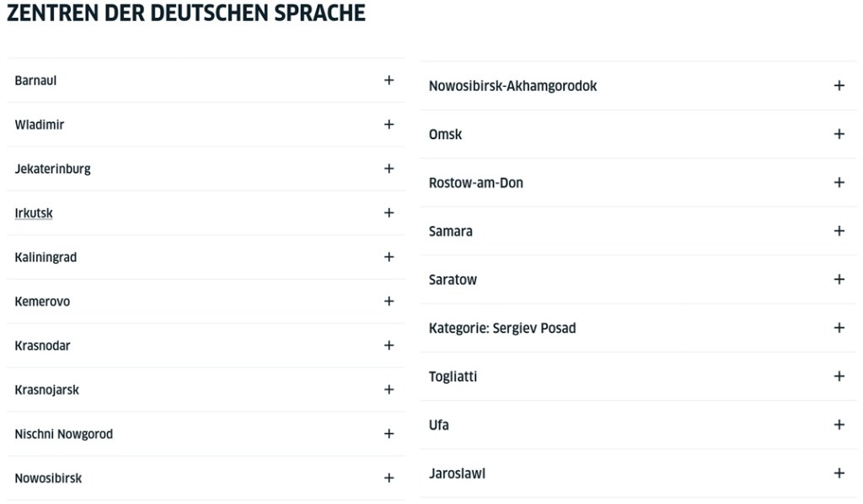Click the plus icon beside Wladimir
Viewport: 863px width, 504px height.
pyautogui.click(x=389, y=125)
